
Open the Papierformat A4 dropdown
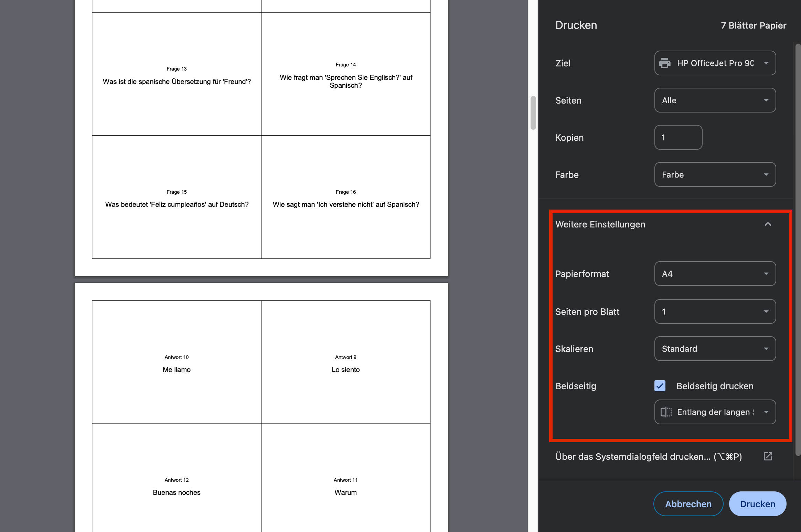pos(715,274)
